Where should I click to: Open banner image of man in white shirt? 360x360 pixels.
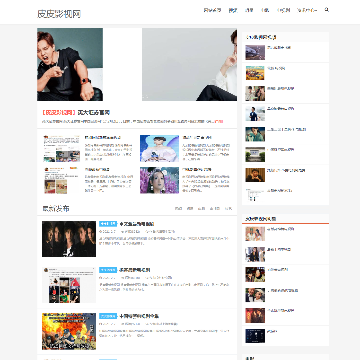pos(190,64)
